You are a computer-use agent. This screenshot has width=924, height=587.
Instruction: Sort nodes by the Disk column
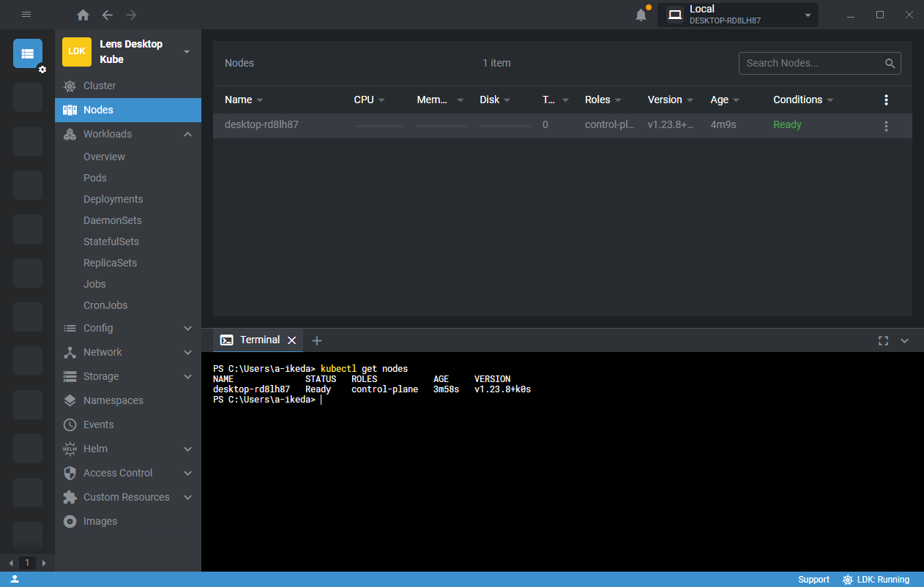click(495, 100)
